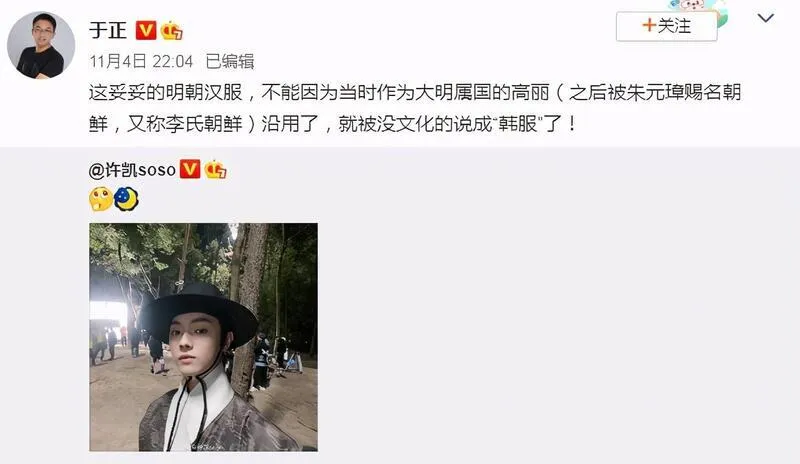This screenshot has width=800, height=464.
Task: Click the post text about 明朝汉服
Action: (415, 108)
